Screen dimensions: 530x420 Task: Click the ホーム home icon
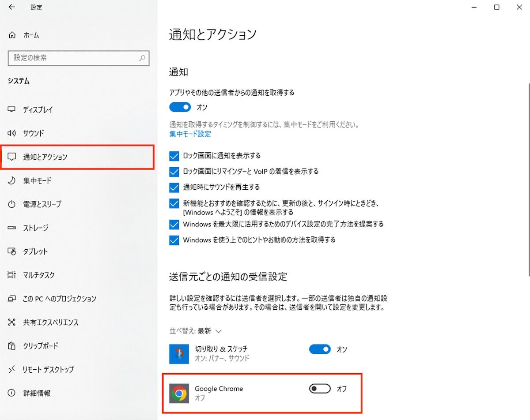[12, 35]
